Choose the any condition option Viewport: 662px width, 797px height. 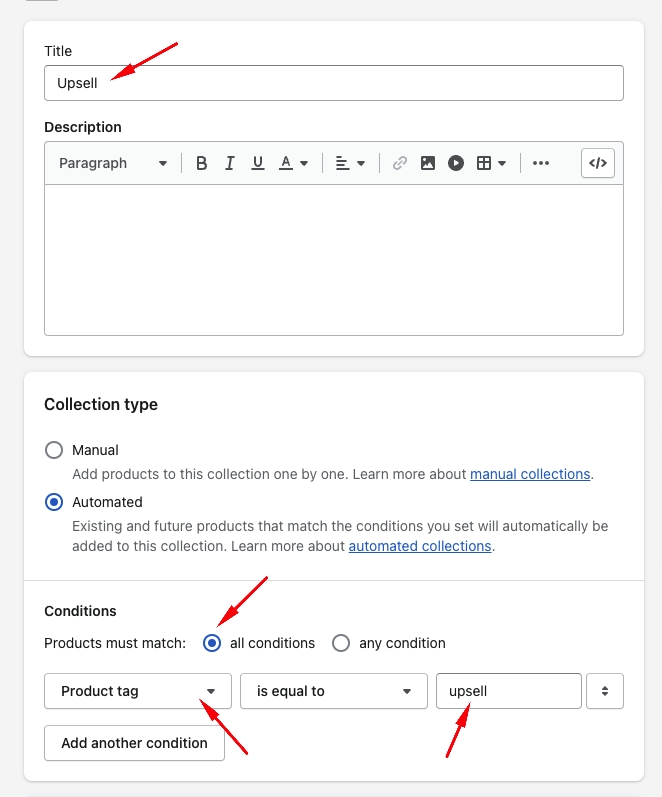pos(341,643)
